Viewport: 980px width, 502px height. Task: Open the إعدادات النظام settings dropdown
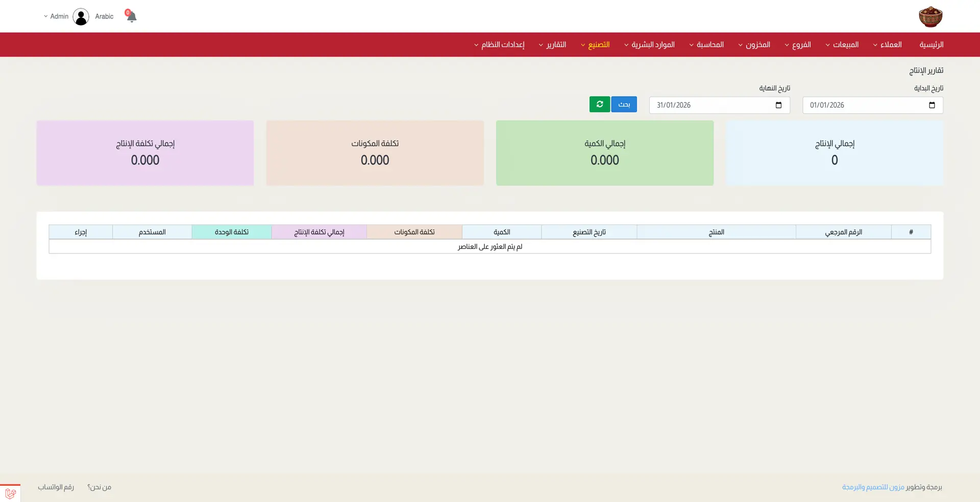pos(499,45)
